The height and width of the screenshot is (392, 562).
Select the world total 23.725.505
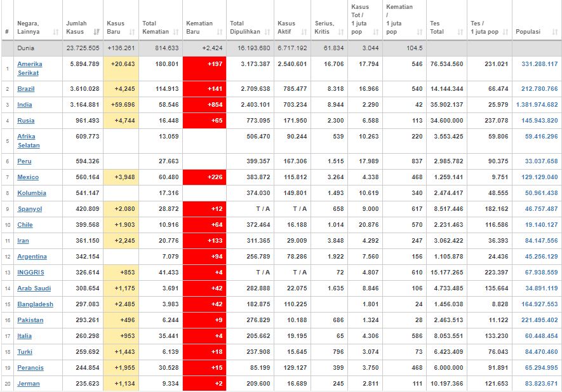pos(83,48)
